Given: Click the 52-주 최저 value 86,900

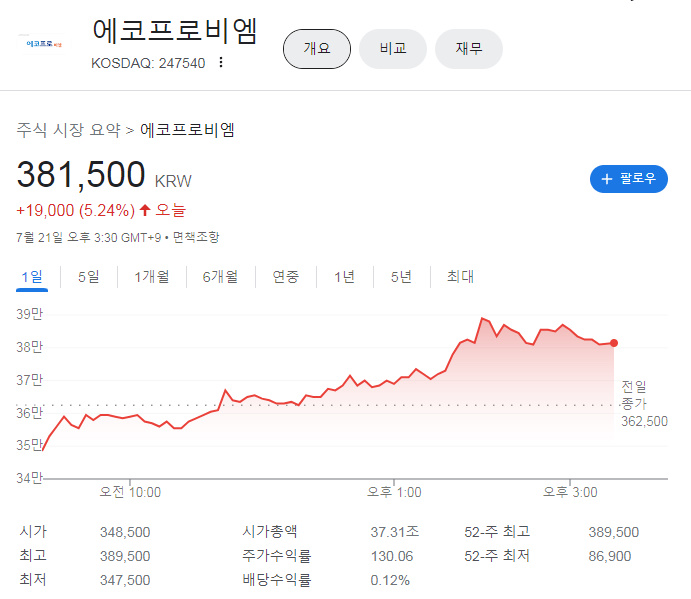Looking at the screenshot, I should [610, 556].
